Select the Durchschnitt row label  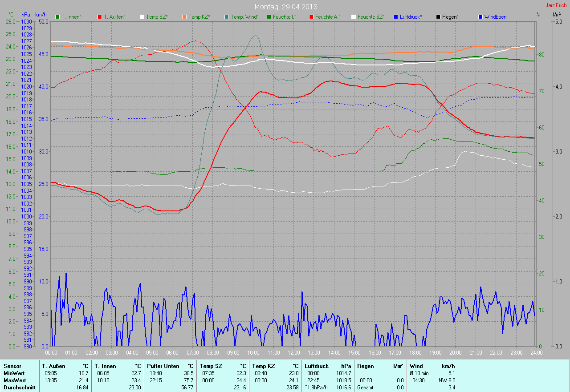click(19, 388)
